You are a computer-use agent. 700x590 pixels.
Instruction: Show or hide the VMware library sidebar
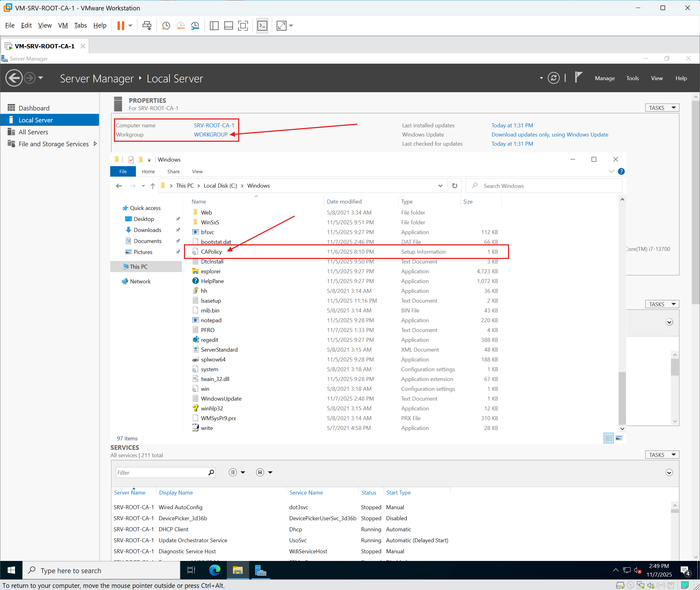coord(214,25)
